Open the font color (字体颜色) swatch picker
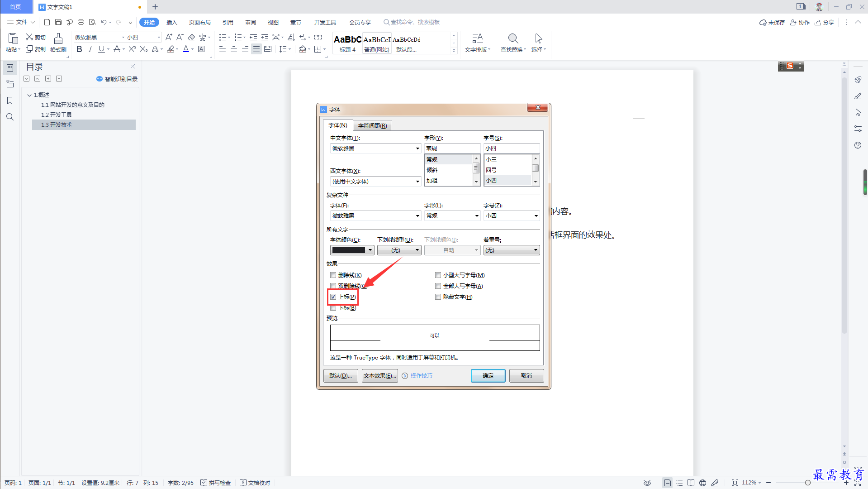 (x=352, y=250)
